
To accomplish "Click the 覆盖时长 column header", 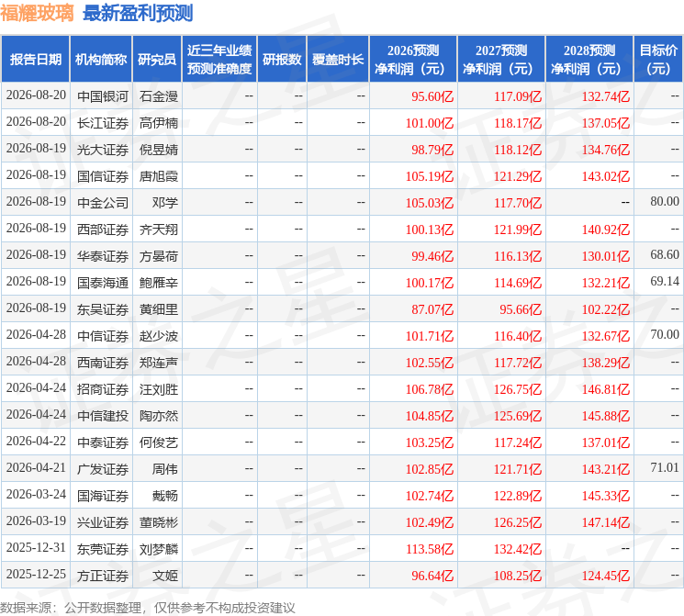I will pos(338,59).
